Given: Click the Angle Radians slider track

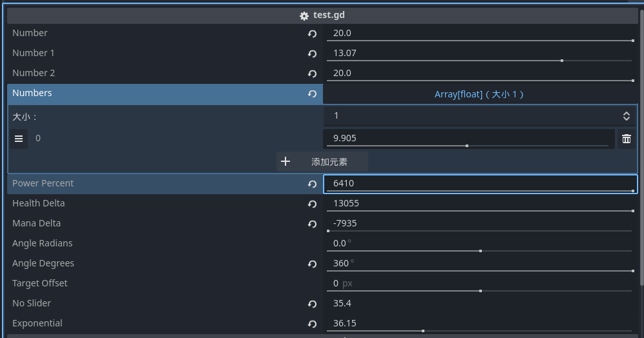Looking at the screenshot, I should (x=479, y=251).
